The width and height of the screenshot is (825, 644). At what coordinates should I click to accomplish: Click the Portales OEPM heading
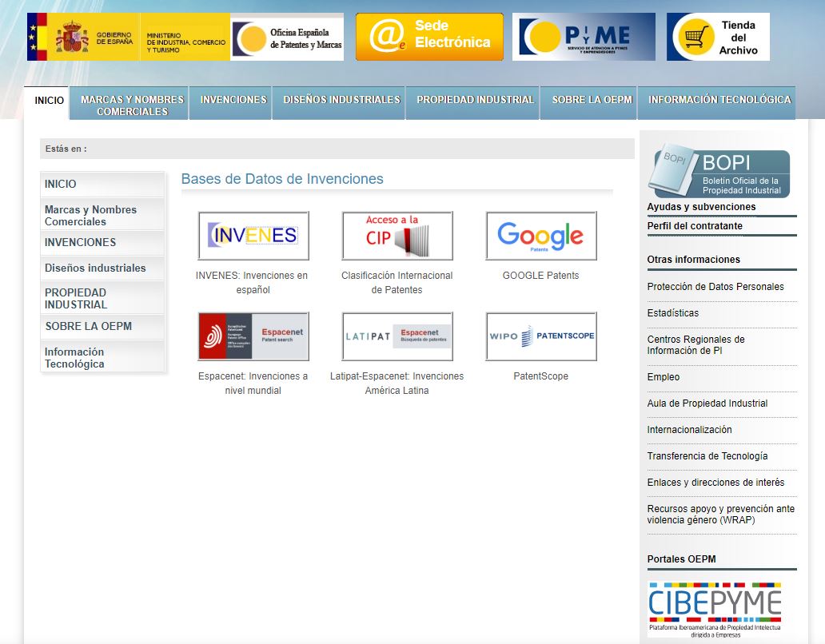click(x=681, y=559)
